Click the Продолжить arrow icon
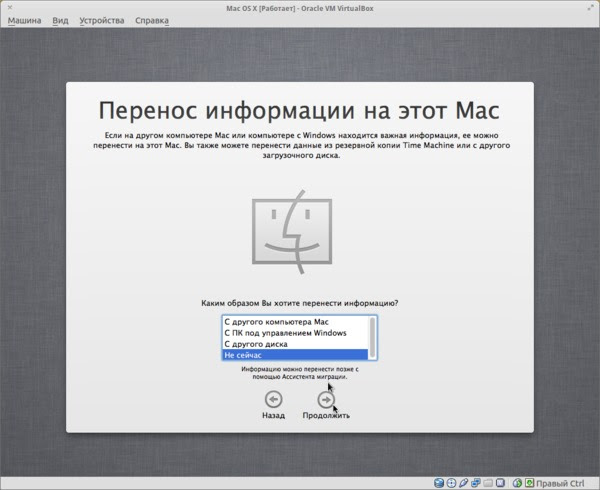 pos(326,400)
